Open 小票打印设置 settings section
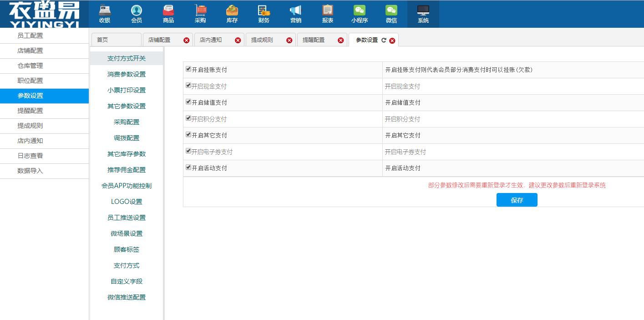The height and width of the screenshot is (320, 644). click(x=126, y=90)
